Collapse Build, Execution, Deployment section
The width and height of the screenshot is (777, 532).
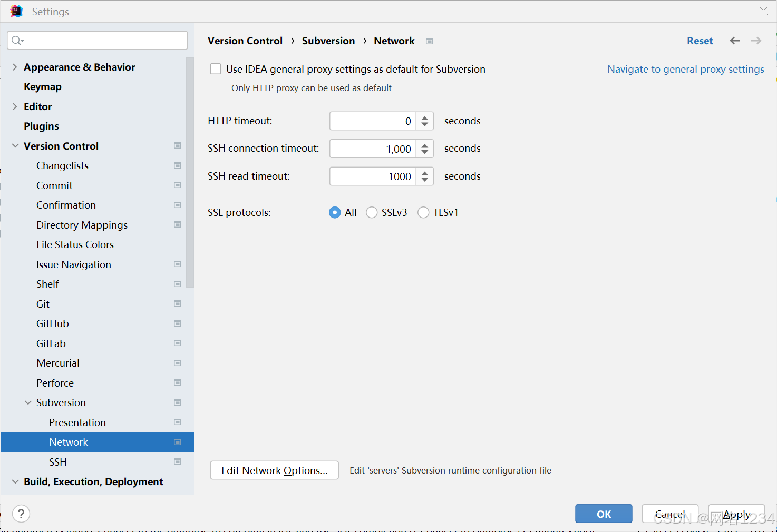(x=15, y=481)
